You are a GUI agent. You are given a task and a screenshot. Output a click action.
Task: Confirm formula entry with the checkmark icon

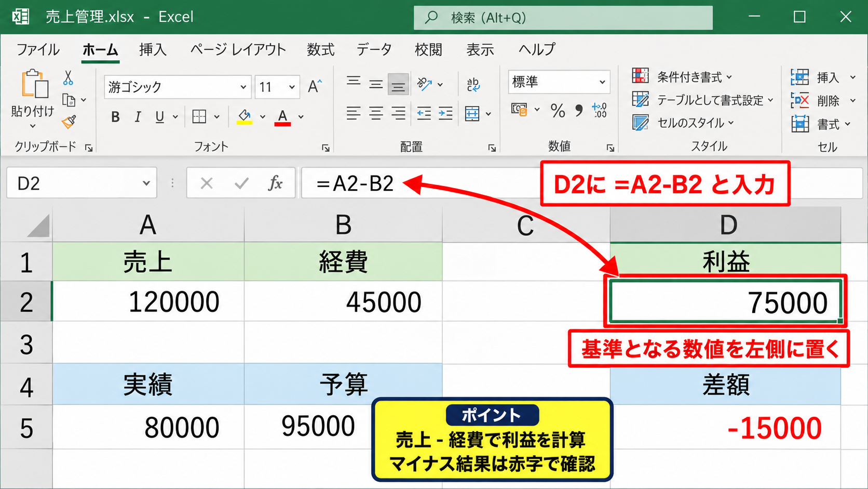241,183
